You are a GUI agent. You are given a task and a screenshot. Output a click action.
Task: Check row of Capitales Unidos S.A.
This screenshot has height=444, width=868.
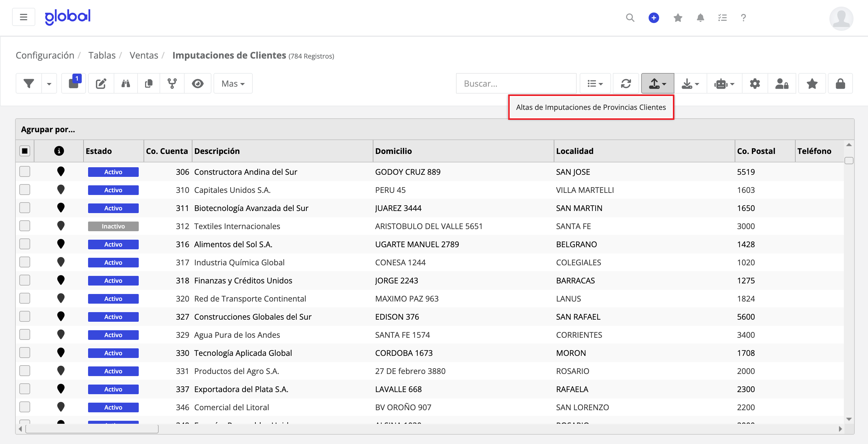(25, 190)
